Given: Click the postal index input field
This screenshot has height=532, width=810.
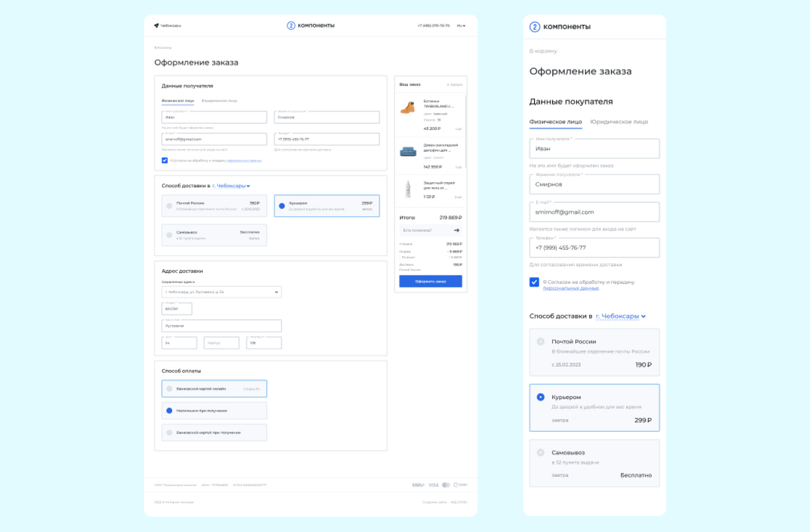Looking at the screenshot, I should [x=177, y=309].
